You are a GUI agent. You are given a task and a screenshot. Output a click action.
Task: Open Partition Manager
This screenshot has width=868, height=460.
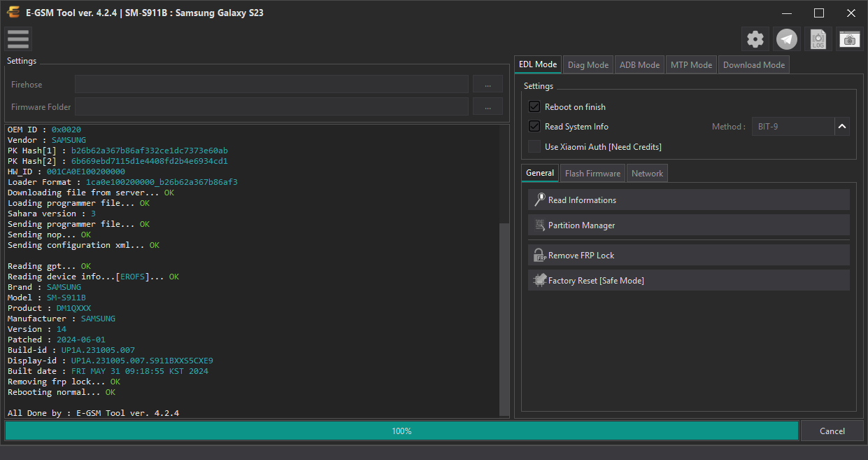[x=689, y=225]
